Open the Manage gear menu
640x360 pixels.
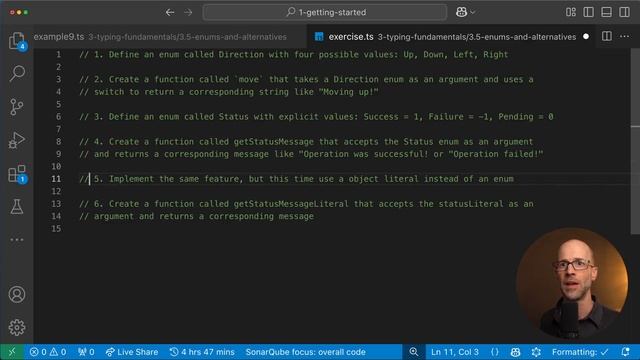[17, 327]
